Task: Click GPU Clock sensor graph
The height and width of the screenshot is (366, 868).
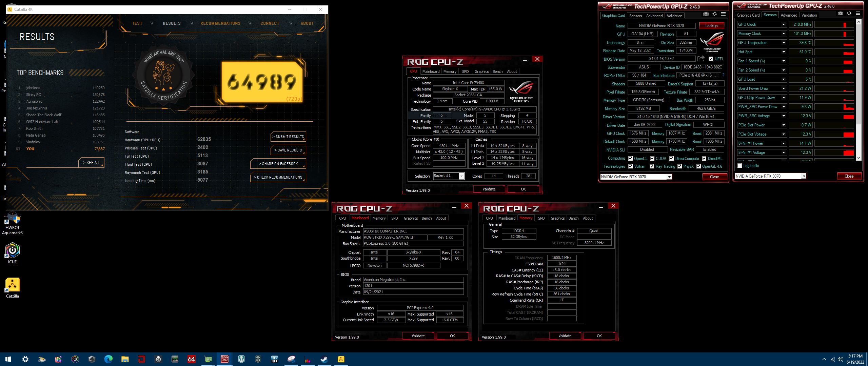Action: pyautogui.click(x=834, y=24)
